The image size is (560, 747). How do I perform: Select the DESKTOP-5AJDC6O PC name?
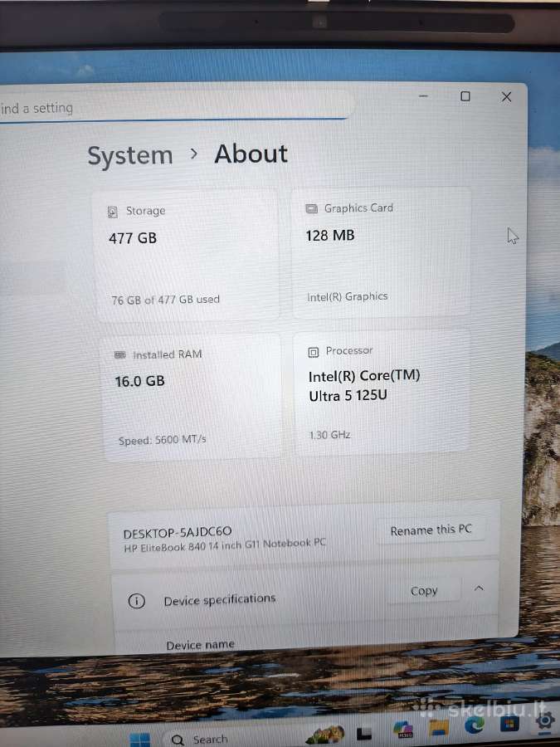[178, 532]
